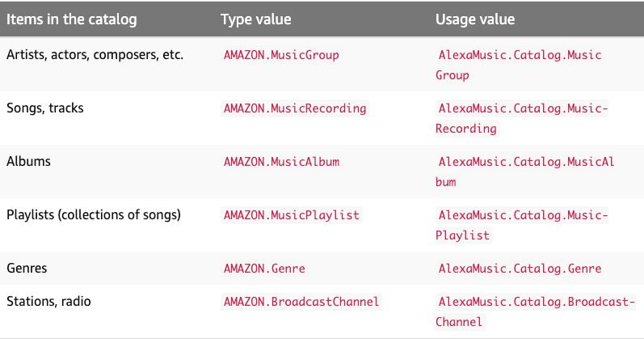This screenshot has width=644, height=339.
Task: Click the AMAZON.MusicRecording code text
Action: tap(295, 108)
